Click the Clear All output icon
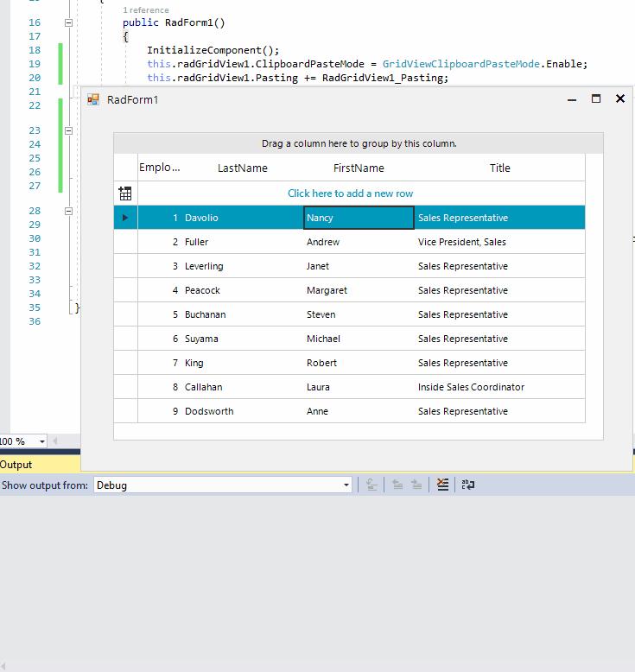 click(x=442, y=485)
